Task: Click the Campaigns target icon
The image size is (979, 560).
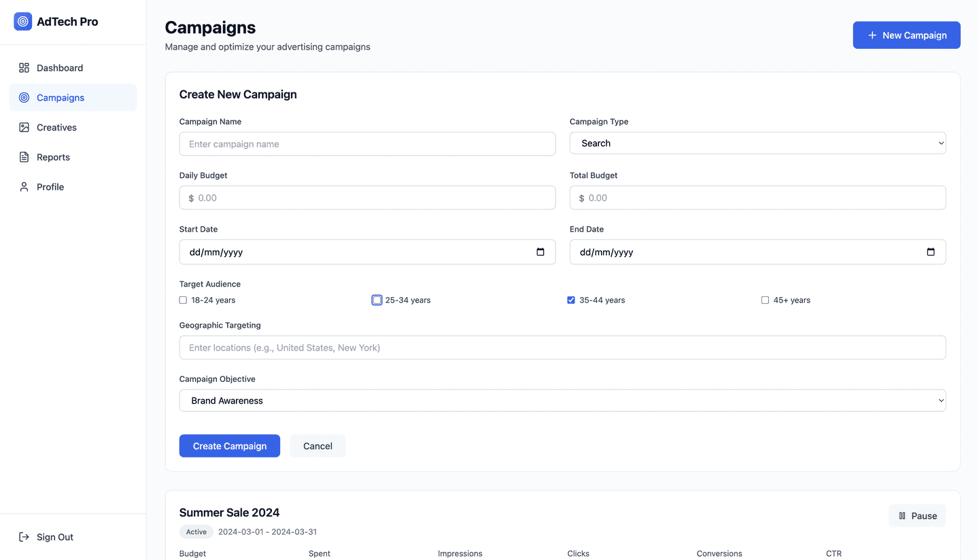Action: [x=22, y=97]
